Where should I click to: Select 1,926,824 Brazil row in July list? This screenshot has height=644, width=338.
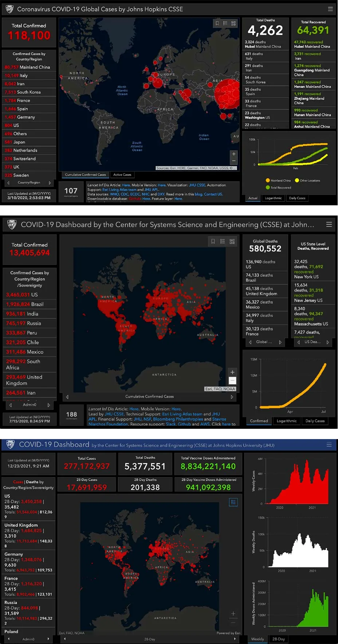point(30,304)
